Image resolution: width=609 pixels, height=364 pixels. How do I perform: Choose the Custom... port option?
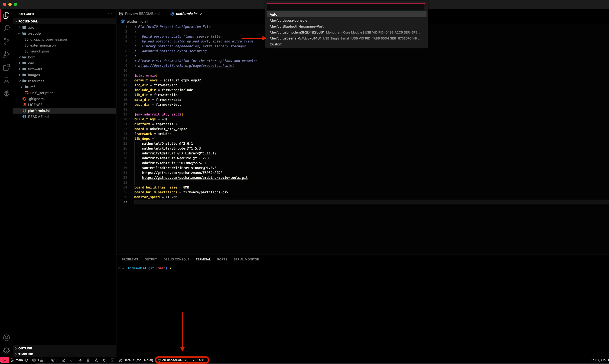[x=277, y=44]
